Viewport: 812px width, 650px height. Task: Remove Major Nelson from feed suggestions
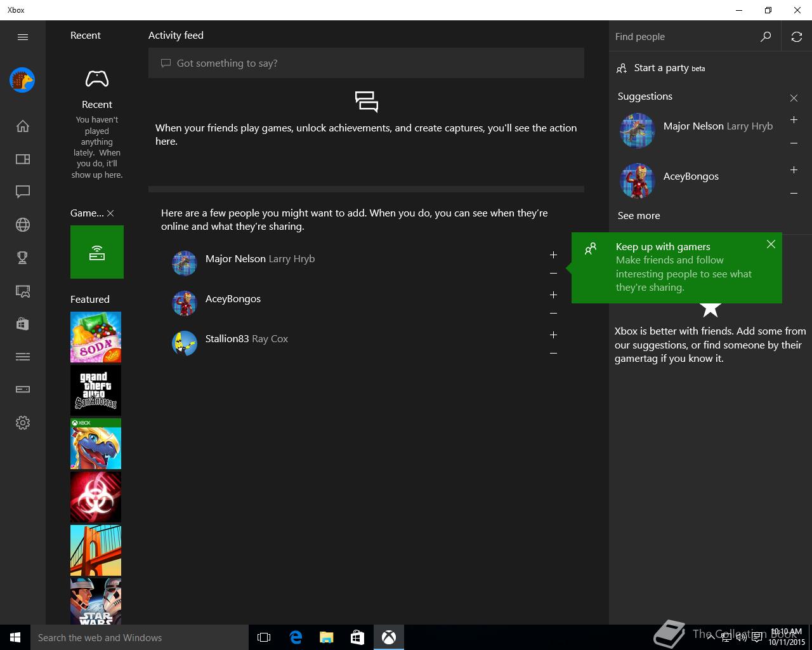click(x=553, y=274)
